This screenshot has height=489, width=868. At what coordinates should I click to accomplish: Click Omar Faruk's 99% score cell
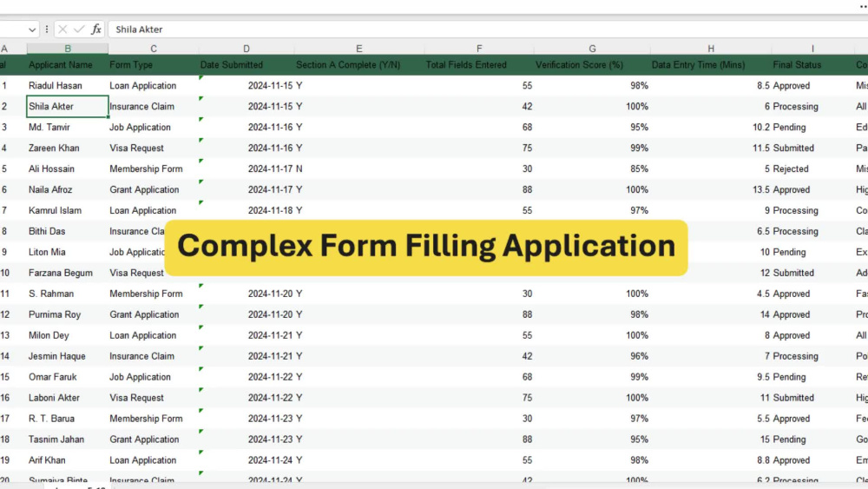pyautogui.click(x=592, y=377)
